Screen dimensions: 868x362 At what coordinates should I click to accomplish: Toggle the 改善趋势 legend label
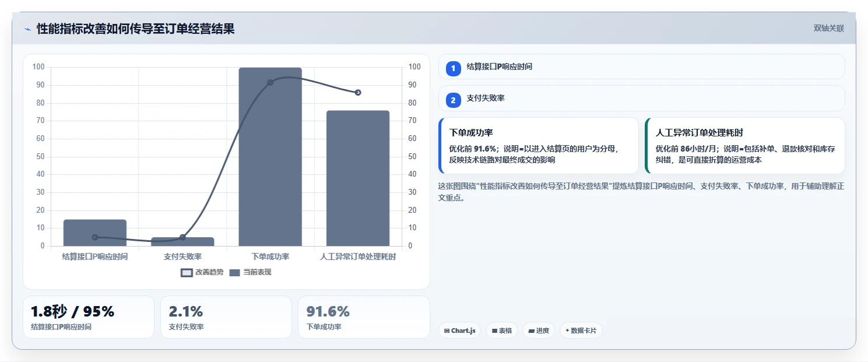coord(209,272)
